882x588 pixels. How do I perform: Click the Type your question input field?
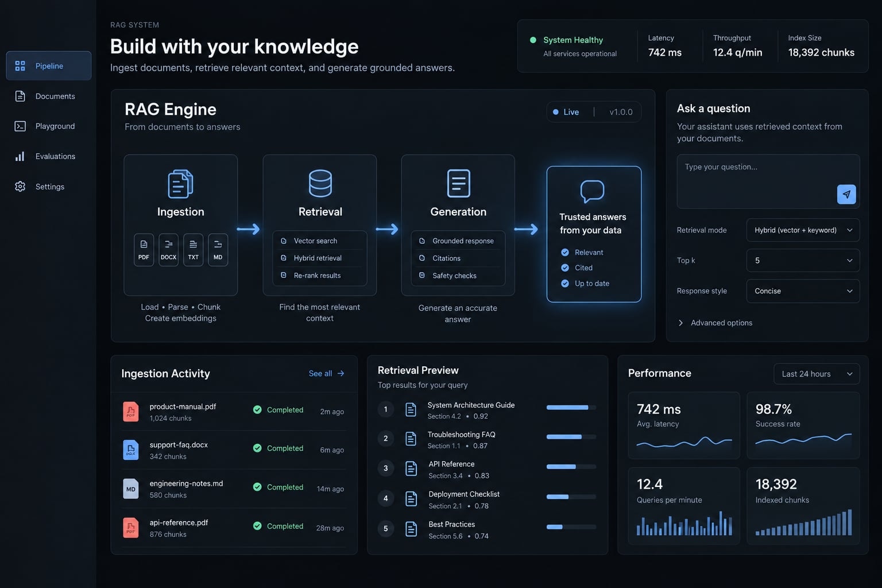click(768, 181)
